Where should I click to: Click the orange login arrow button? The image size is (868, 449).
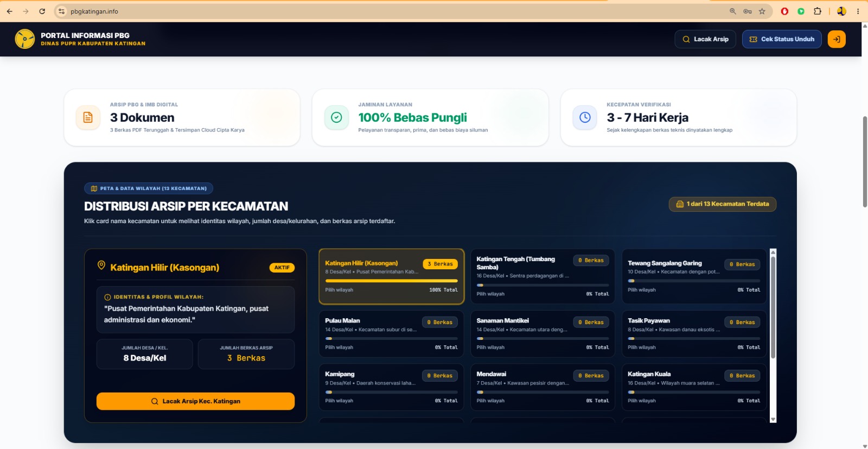[837, 39]
